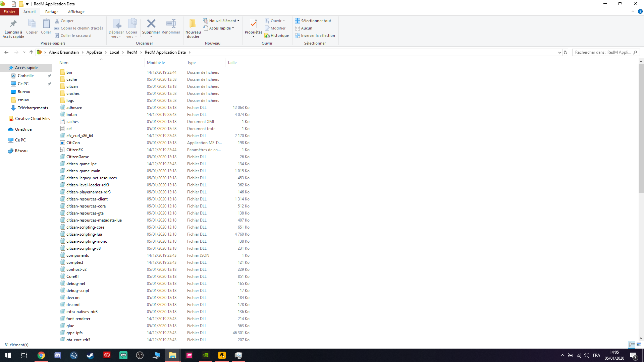Screen dimensions: 644x362
Task: Go back with the back arrow
Action: pyautogui.click(x=6, y=52)
